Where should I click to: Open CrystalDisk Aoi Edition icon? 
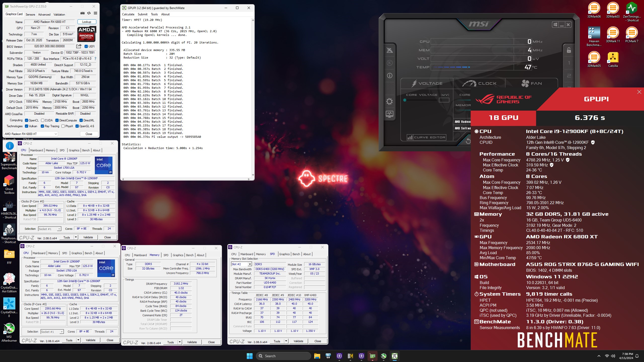pyautogui.click(x=9, y=283)
